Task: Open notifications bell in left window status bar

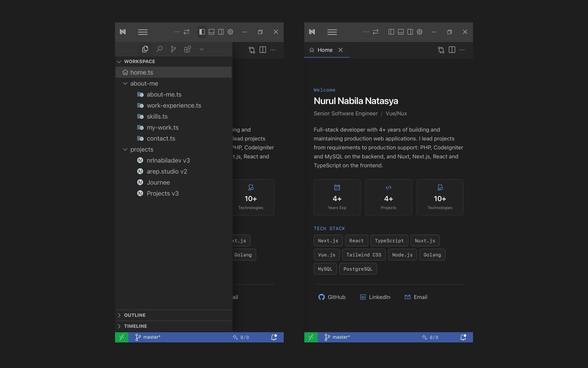Action: [x=274, y=337]
